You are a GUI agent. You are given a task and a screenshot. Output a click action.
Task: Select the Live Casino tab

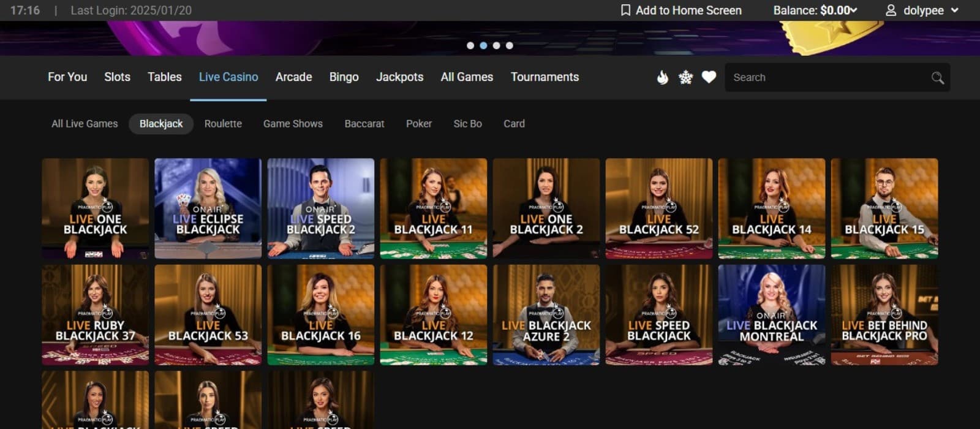point(228,77)
